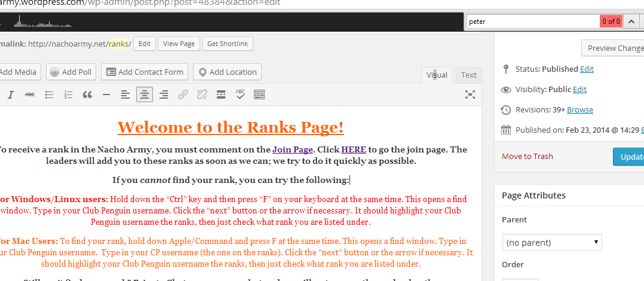This screenshot has width=644, height=281.
Task: Open the Parent page dropdown
Action: 551,243
